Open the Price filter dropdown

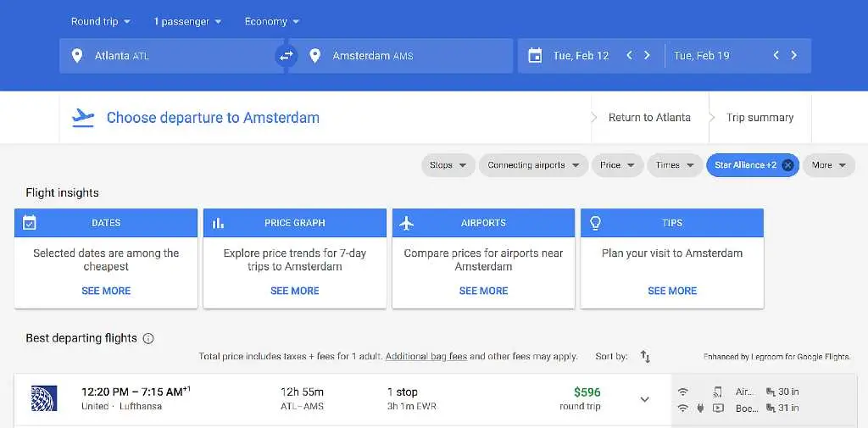click(618, 165)
